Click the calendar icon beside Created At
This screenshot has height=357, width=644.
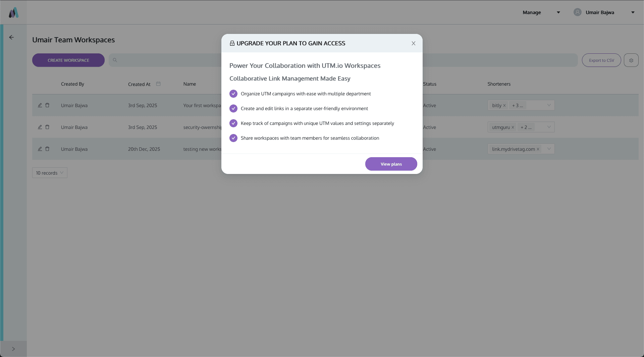point(158,84)
